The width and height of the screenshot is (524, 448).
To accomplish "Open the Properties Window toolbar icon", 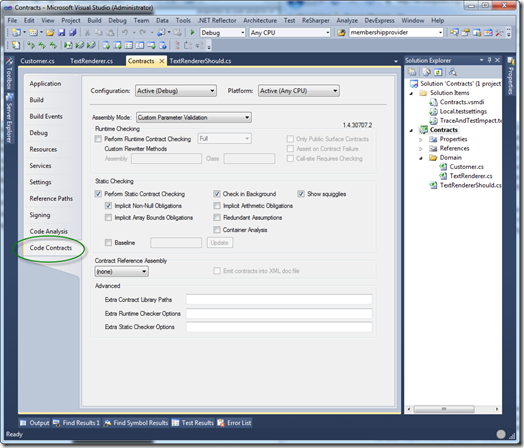I will 466,32.
